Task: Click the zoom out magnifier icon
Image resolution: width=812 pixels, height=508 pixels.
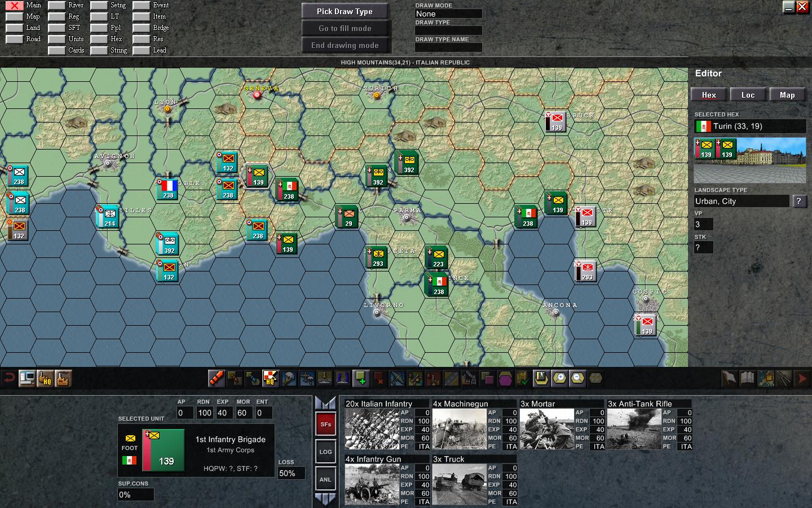Action: pyautogui.click(x=577, y=378)
